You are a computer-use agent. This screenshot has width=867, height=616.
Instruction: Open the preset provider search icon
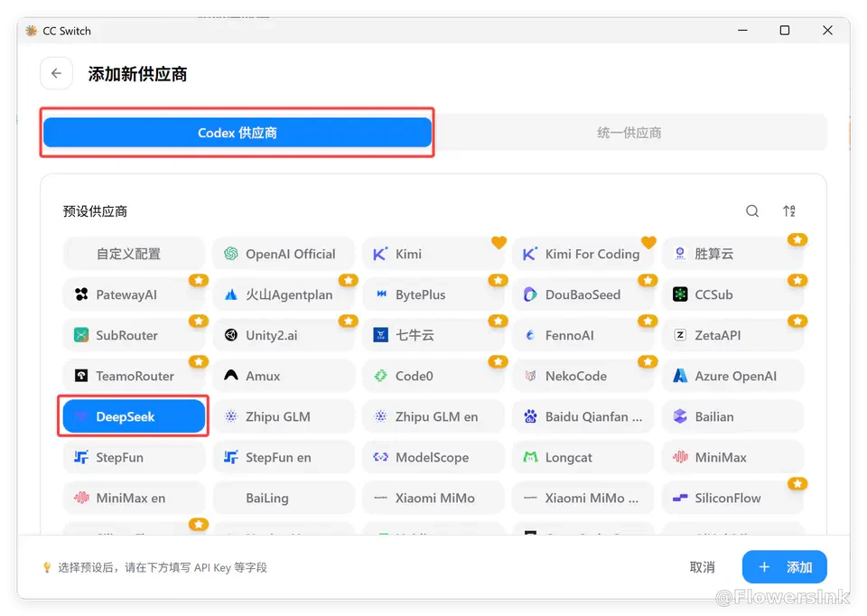tap(752, 210)
